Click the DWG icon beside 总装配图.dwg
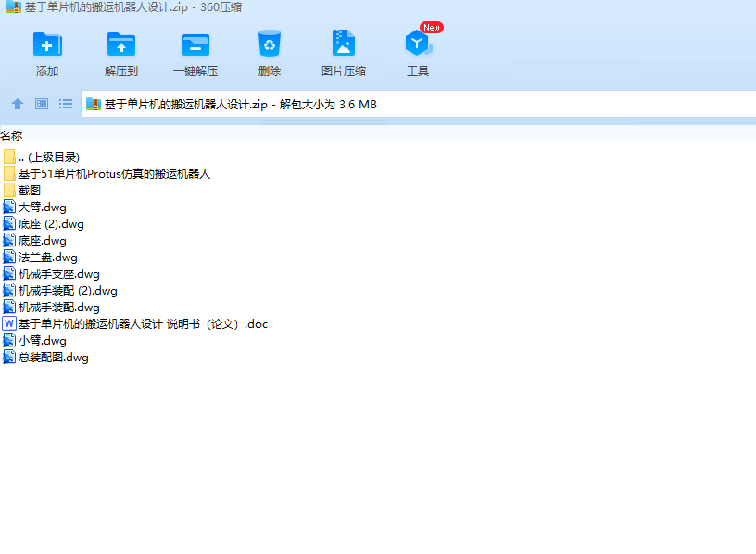Image resolution: width=756 pixels, height=554 pixels. (9, 357)
